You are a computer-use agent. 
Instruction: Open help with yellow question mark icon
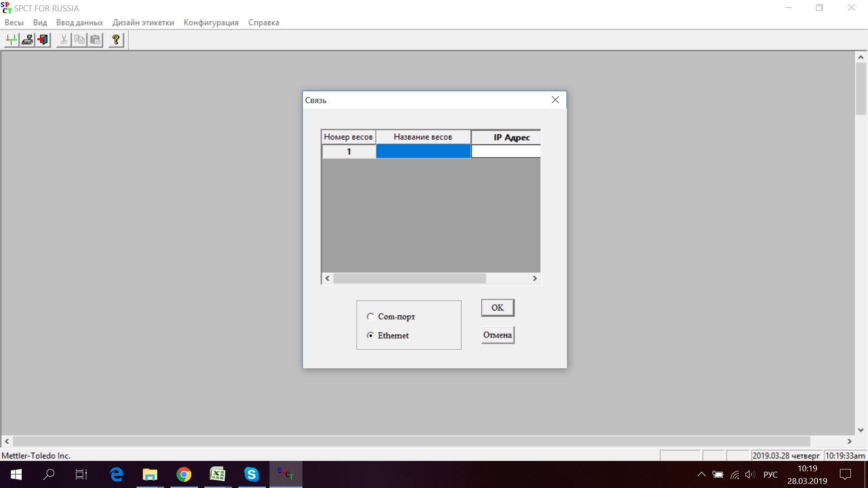tap(116, 40)
